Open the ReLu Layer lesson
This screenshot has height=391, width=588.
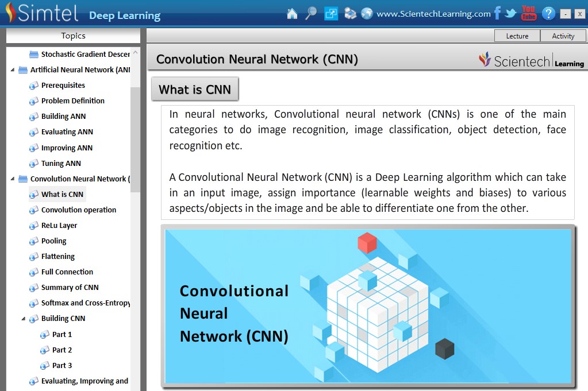(59, 226)
